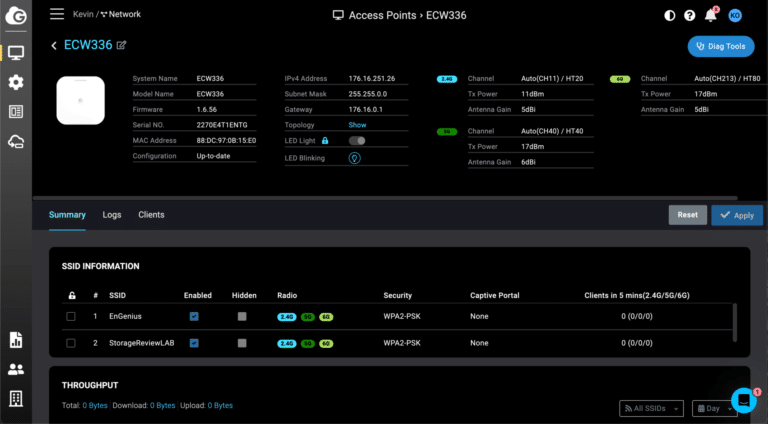768x424 pixels.
Task: Open the All SSIDs dropdown
Action: (x=651, y=408)
